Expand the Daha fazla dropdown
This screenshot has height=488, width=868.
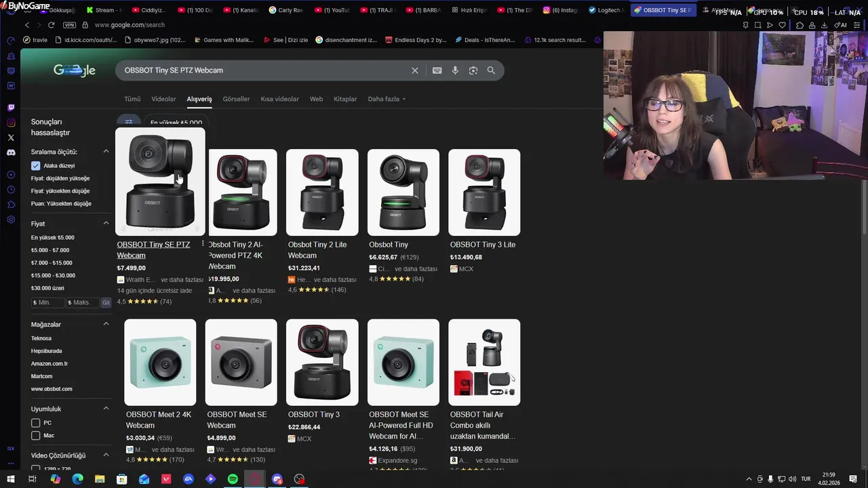(387, 99)
